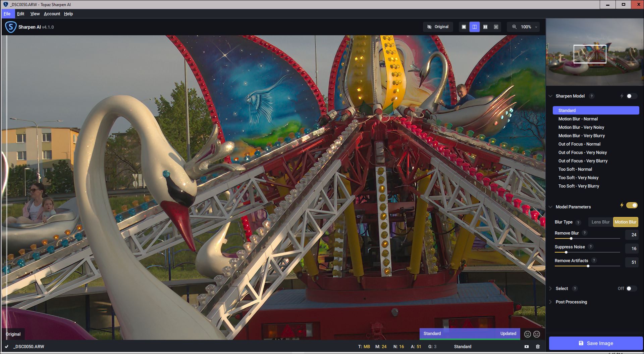644x354 pixels.
Task: Open the Edit menu
Action: (20, 14)
